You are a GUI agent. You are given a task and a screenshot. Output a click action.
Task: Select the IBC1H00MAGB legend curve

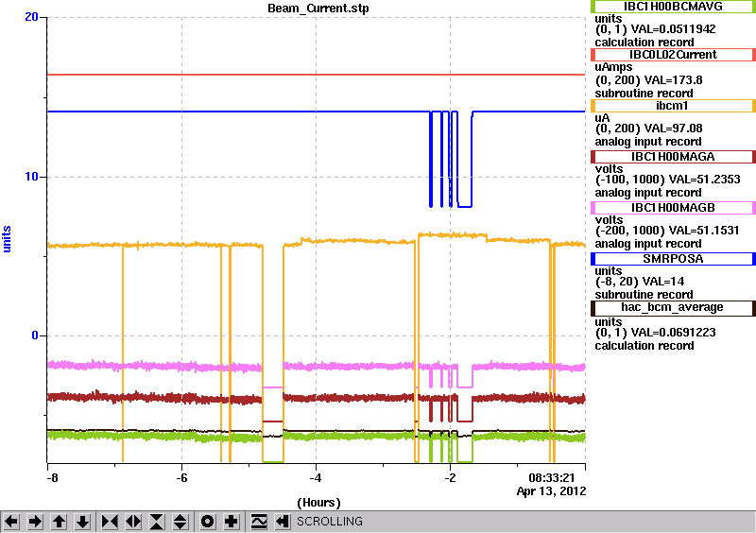[x=673, y=208]
